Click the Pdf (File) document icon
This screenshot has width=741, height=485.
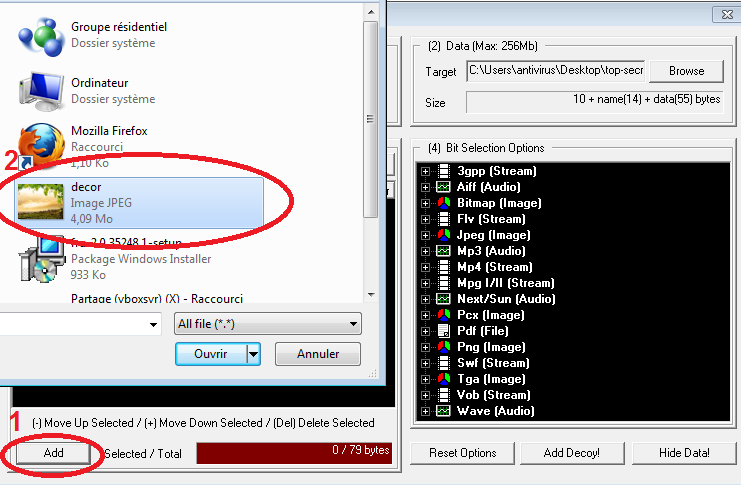click(x=443, y=331)
